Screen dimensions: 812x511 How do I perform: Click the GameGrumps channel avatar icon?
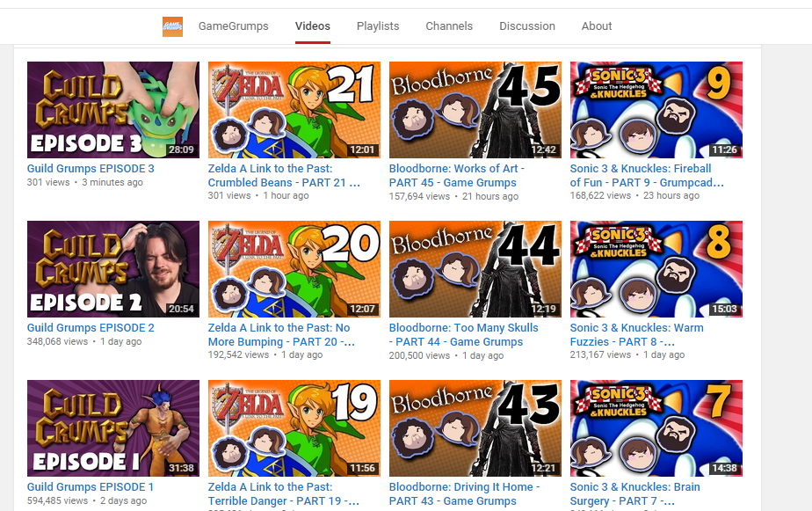point(172,26)
